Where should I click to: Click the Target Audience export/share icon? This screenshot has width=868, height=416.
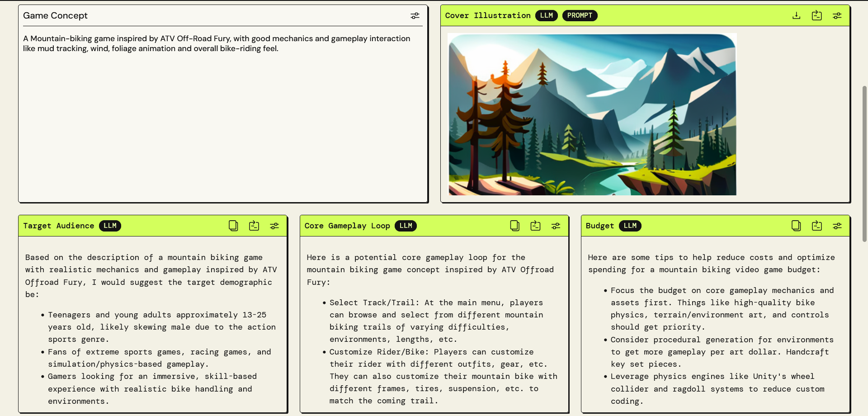(x=254, y=226)
